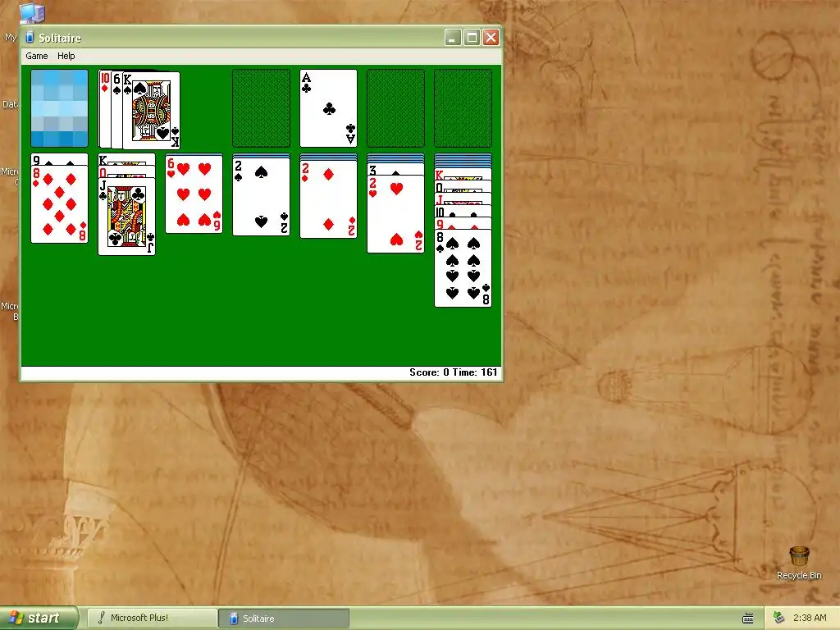Select the 2 of hearts card

point(395,214)
